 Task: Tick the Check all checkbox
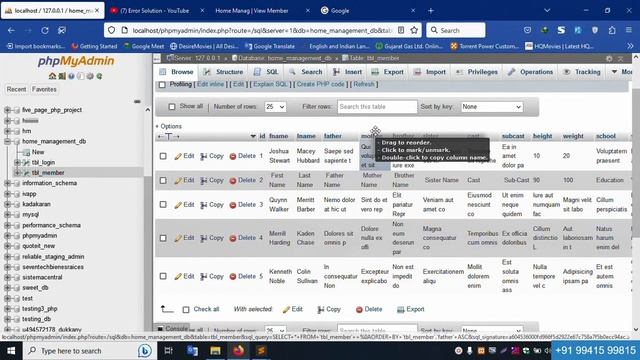pyautogui.click(x=186, y=310)
